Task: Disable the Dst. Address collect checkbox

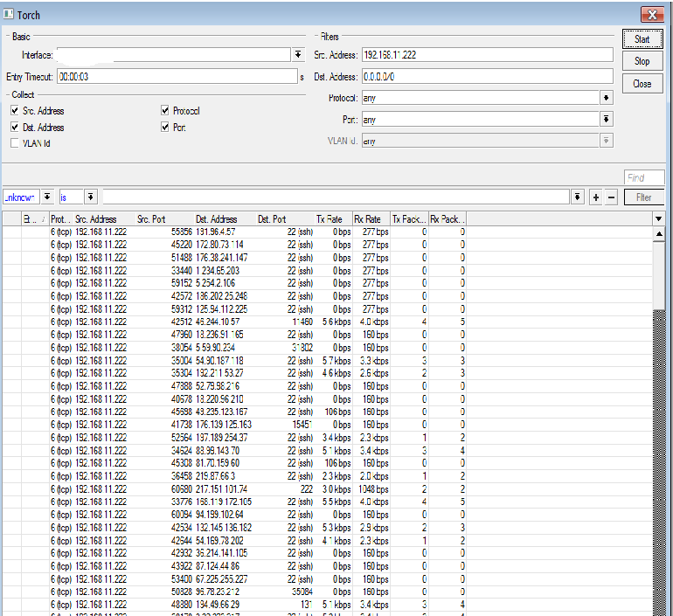Action: (x=15, y=128)
